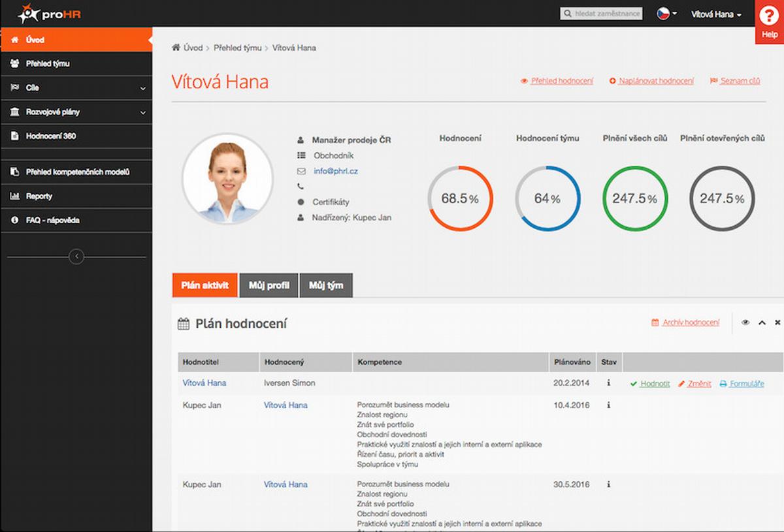Open Vítová Hana link in 30.5.2016 row
Viewport: 784px width, 532px height.
pyautogui.click(x=286, y=485)
